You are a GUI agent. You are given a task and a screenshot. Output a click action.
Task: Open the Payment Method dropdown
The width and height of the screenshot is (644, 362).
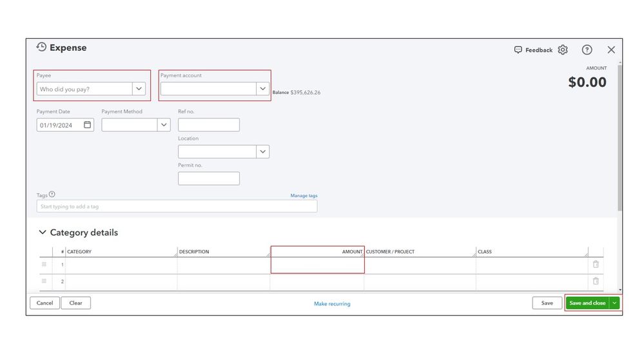pos(164,125)
